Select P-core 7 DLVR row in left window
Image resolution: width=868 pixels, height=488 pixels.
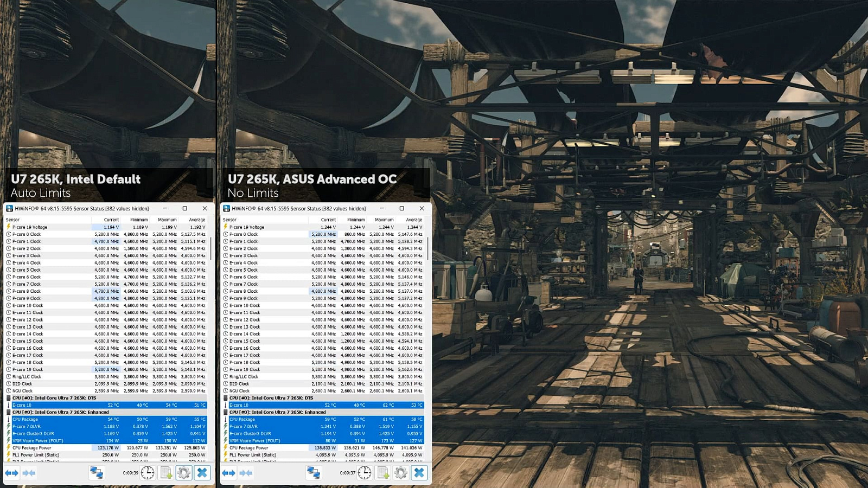coord(106,426)
